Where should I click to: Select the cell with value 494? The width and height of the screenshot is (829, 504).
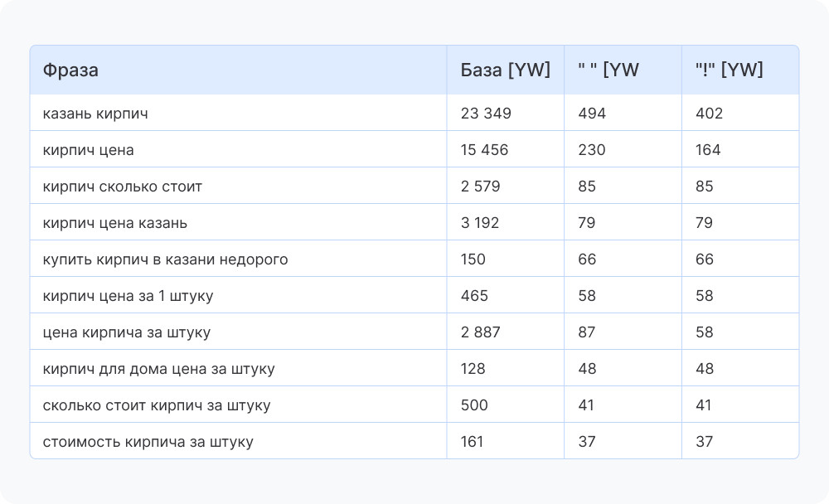592,114
